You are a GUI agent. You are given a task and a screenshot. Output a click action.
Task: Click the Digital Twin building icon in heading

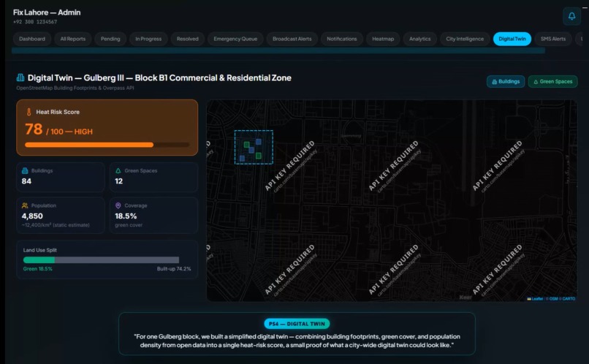[x=20, y=77]
